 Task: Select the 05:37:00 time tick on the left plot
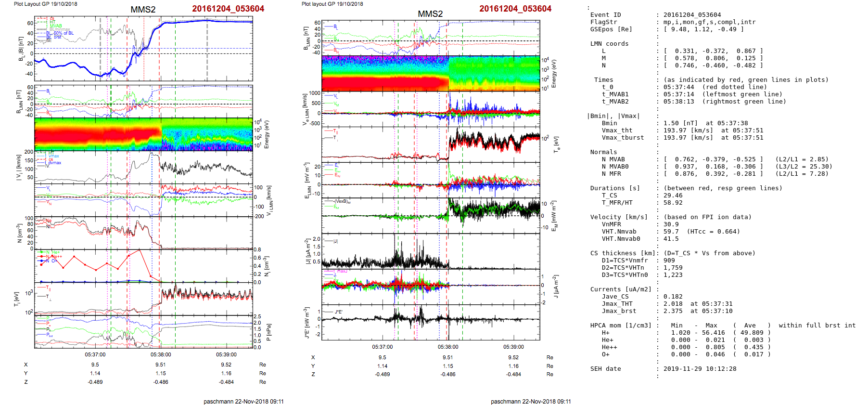95,354
